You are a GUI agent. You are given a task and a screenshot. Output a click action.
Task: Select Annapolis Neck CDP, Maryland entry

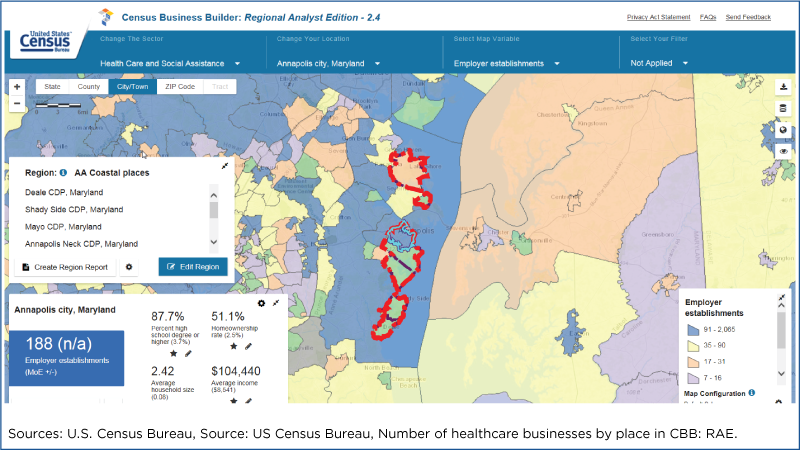point(82,244)
